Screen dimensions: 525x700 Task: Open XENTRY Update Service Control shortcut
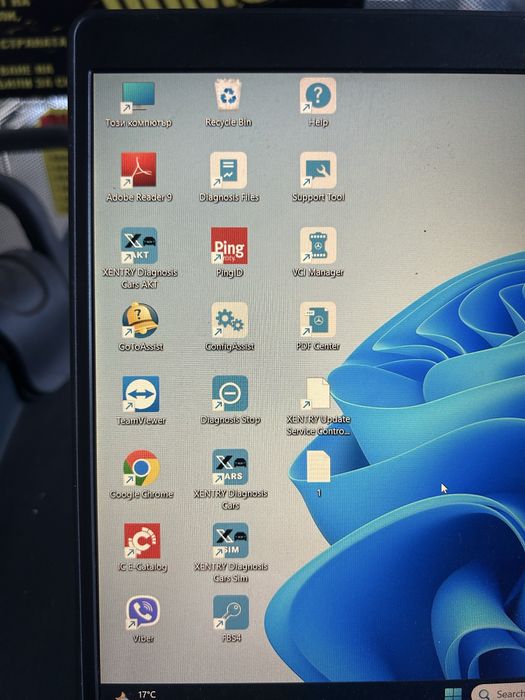[317, 393]
